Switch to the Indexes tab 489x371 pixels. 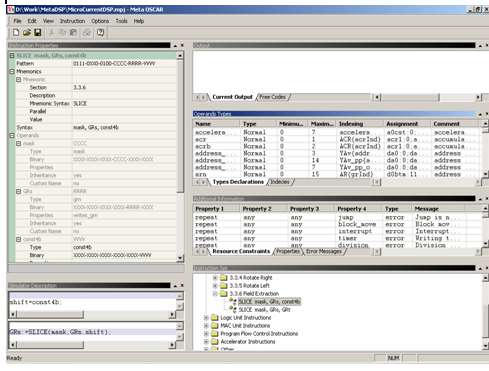click(280, 182)
